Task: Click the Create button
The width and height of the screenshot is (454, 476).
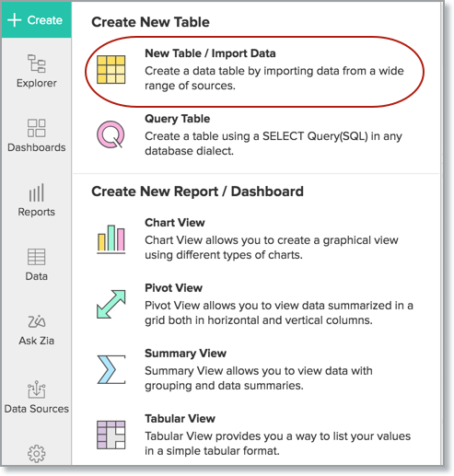Action: click(x=36, y=20)
